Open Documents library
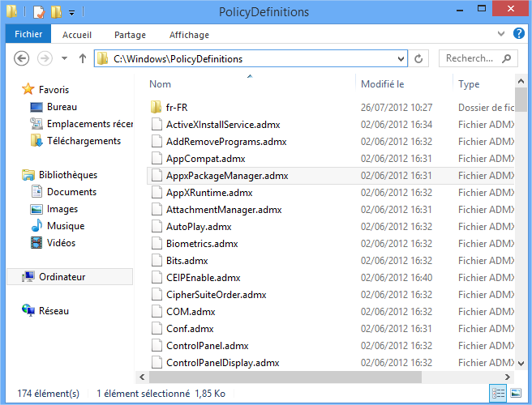Viewport: 532px width, 405px height. click(x=71, y=192)
